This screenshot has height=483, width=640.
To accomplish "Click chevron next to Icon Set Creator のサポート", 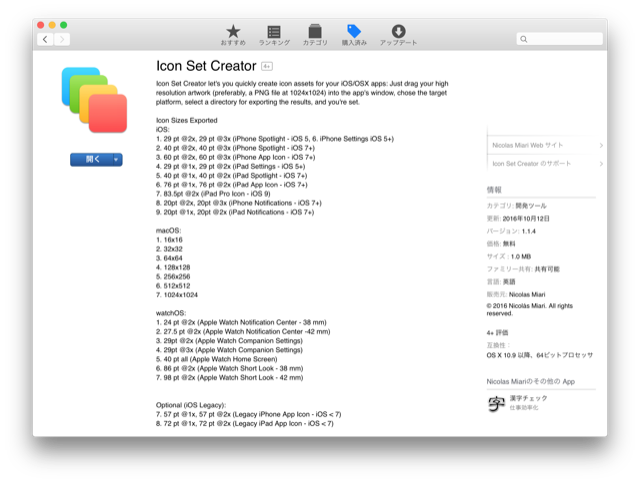I will coord(601,164).
